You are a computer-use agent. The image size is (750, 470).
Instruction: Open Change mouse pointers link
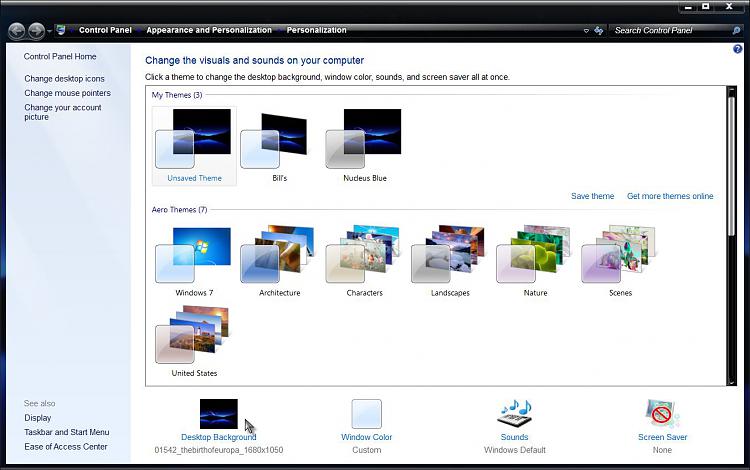[67, 93]
